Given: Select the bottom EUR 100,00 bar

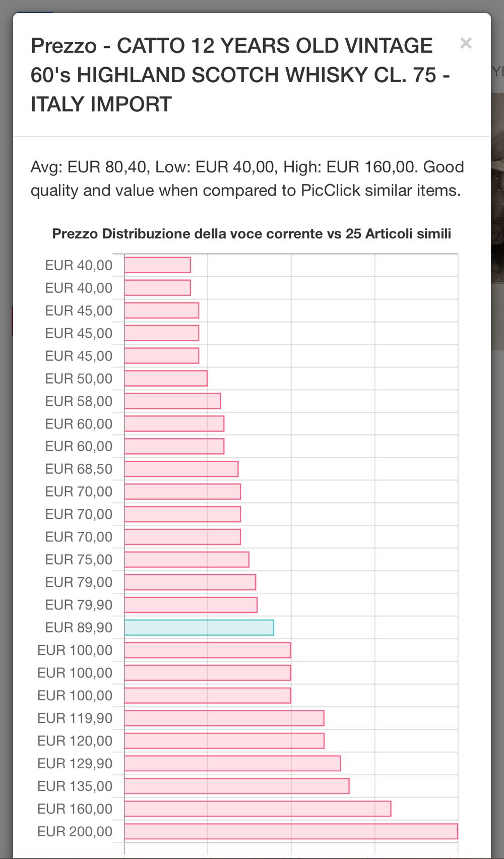Looking at the screenshot, I should click(208, 696).
